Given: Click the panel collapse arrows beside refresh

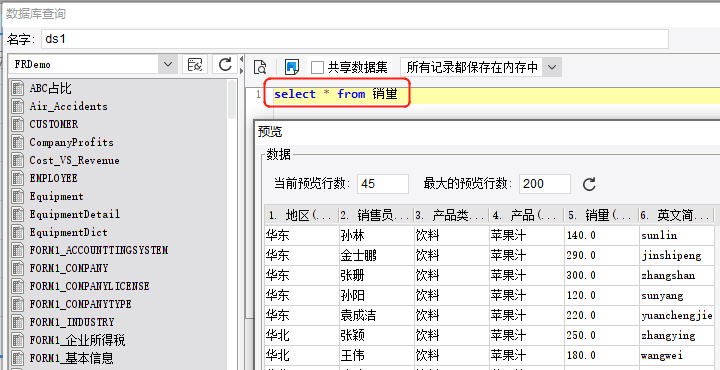Looking at the screenshot, I should coord(242,65).
